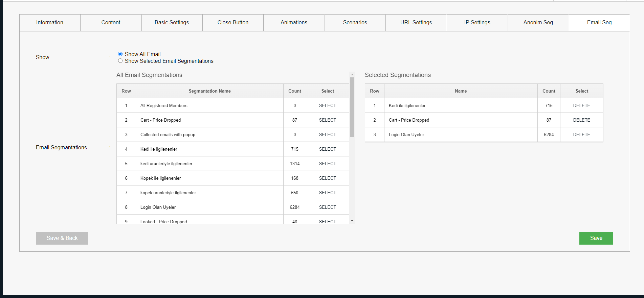This screenshot has height=298, width=644.
Task: Click SELECT for Cart - Price Dropped
Action: coord(328,120)
